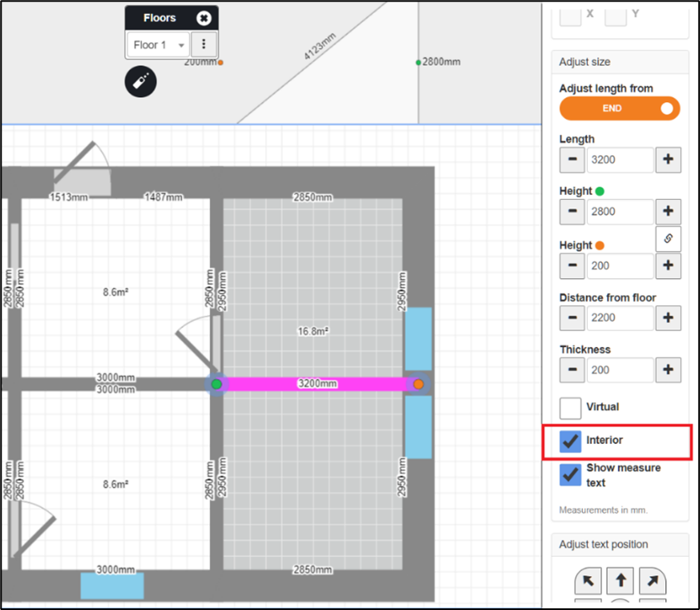Open the Floor 1 dropdown
The image size is (700, 610).
(x=159, y=45)
